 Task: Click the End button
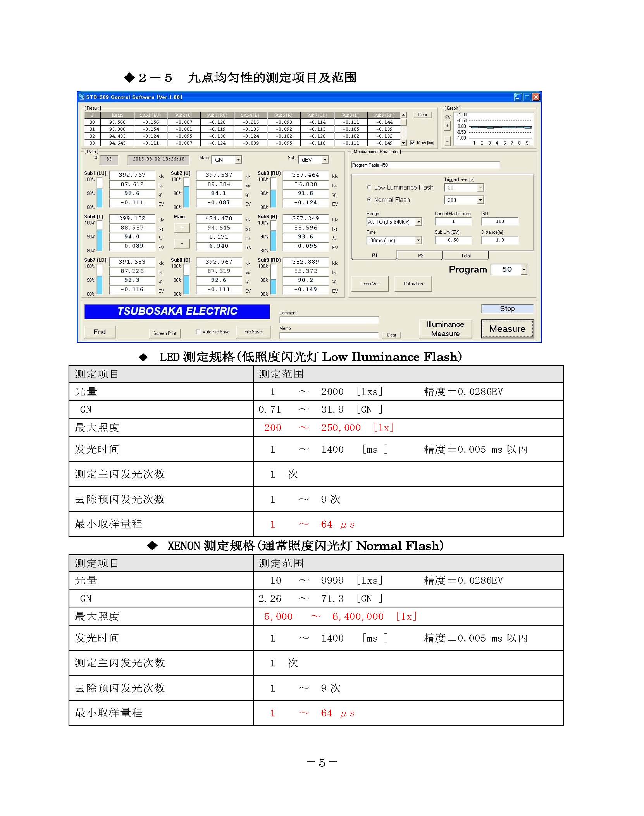[100, 332]
